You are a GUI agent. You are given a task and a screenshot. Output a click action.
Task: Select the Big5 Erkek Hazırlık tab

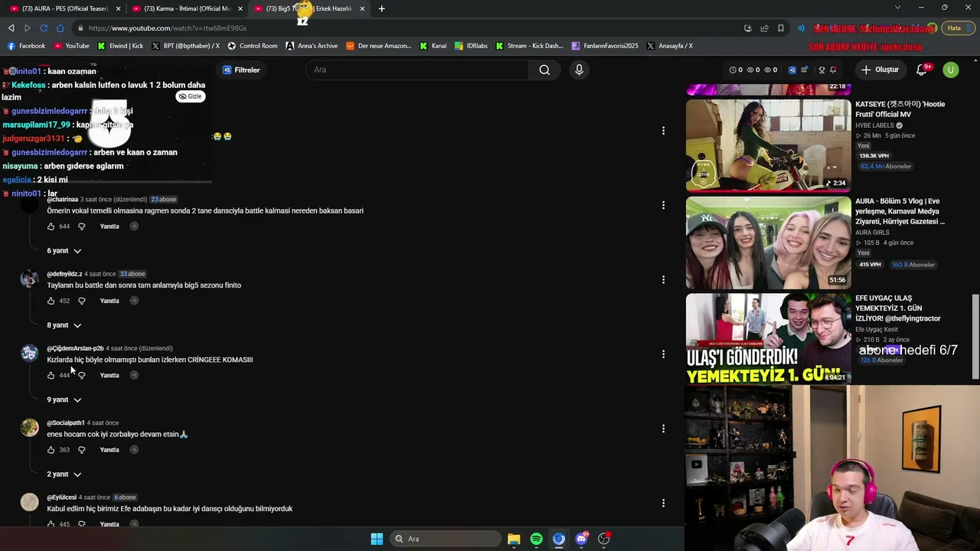pyautogui.click(x=309, y=8)
